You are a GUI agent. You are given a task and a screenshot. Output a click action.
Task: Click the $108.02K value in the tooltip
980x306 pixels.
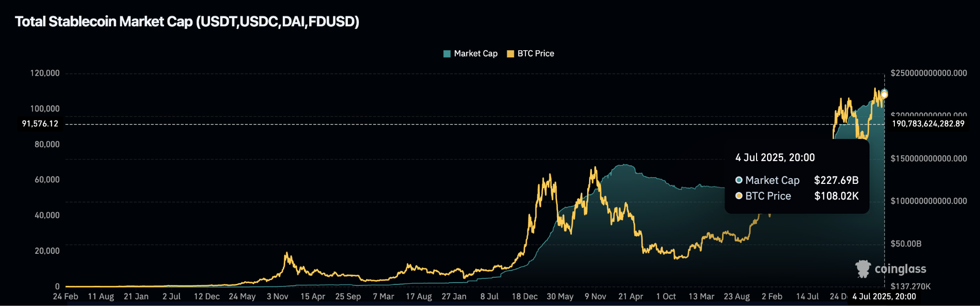836,196
